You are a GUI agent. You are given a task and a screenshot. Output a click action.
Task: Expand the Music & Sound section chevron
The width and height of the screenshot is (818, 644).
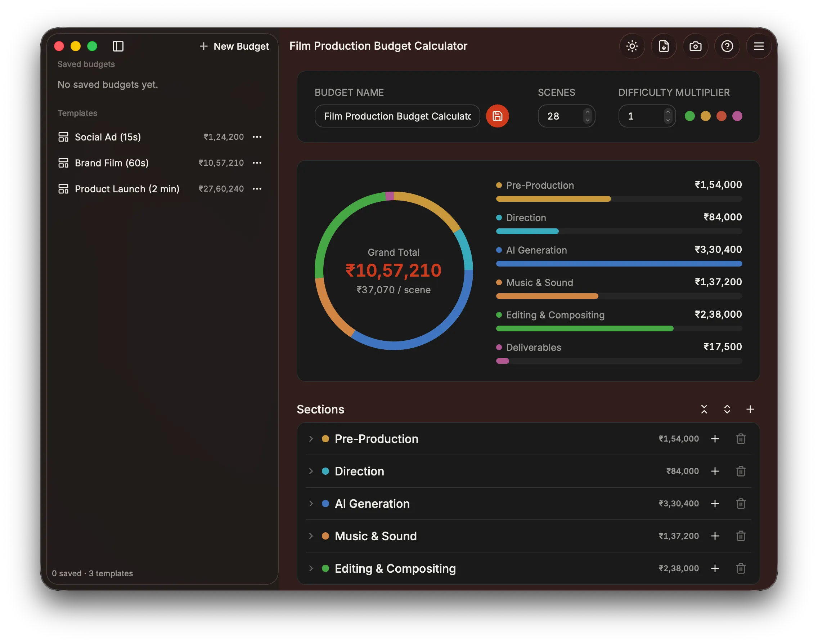(x=311, y=536)
